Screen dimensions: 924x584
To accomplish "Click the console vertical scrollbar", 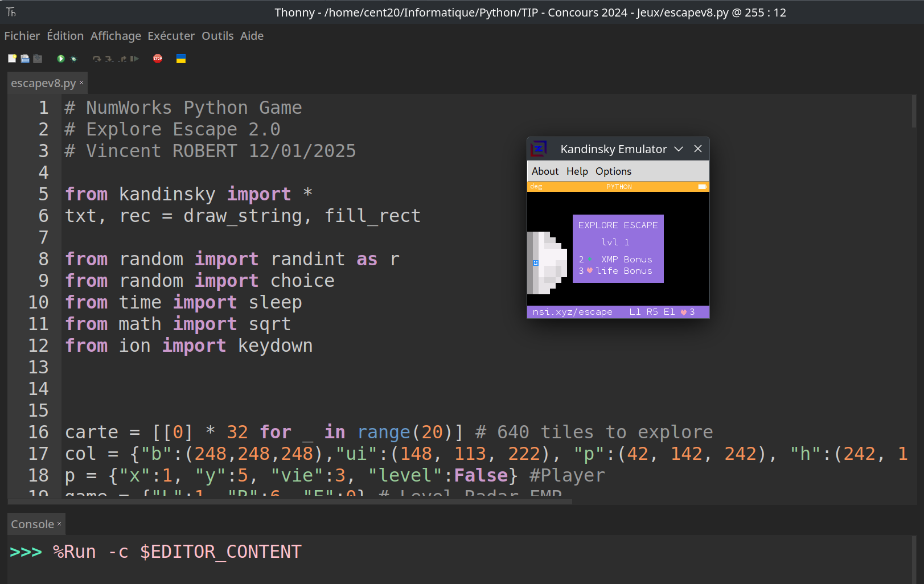I will (913, 559).
